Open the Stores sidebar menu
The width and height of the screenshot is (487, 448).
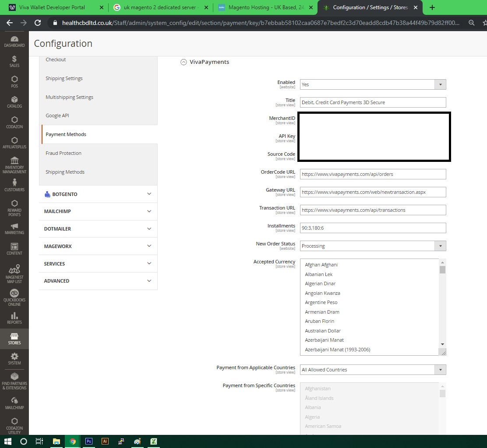(x=14, y=339)
